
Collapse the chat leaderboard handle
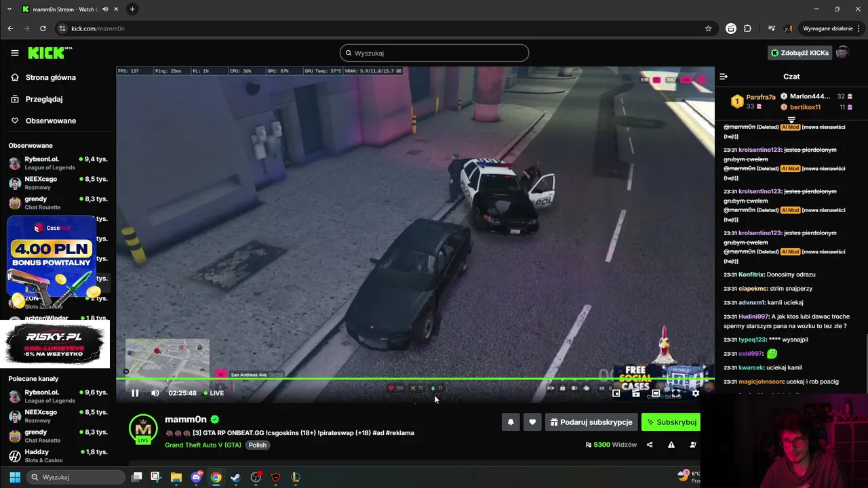[x=791, y=120]
